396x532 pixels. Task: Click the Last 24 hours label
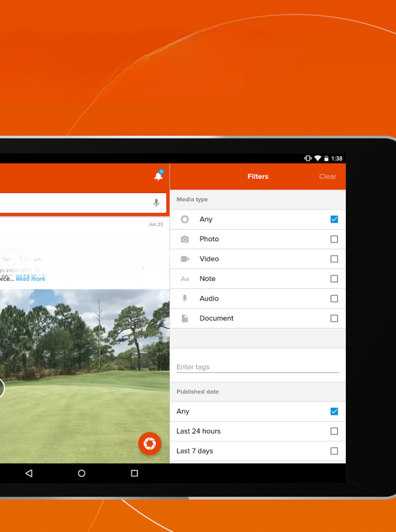(x=199, y=431)
